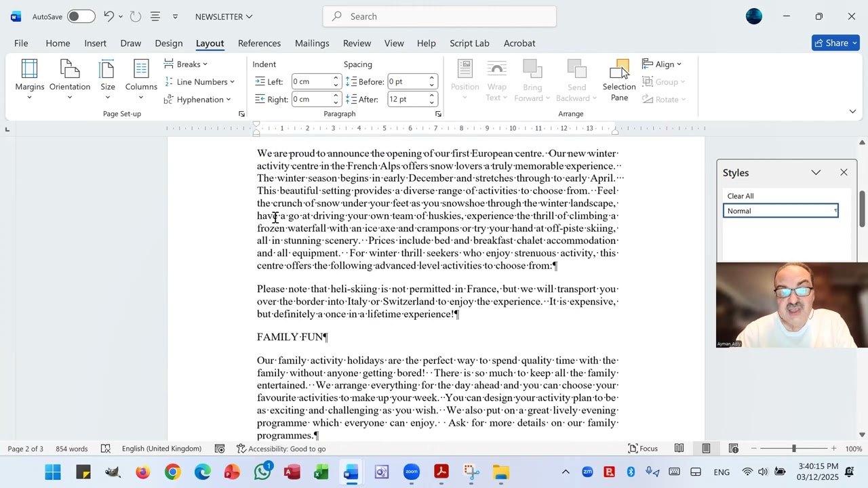This screenshot has width=868, height=488.
Task: Click the zoom slider handle
Action: [x=793, y=449]
